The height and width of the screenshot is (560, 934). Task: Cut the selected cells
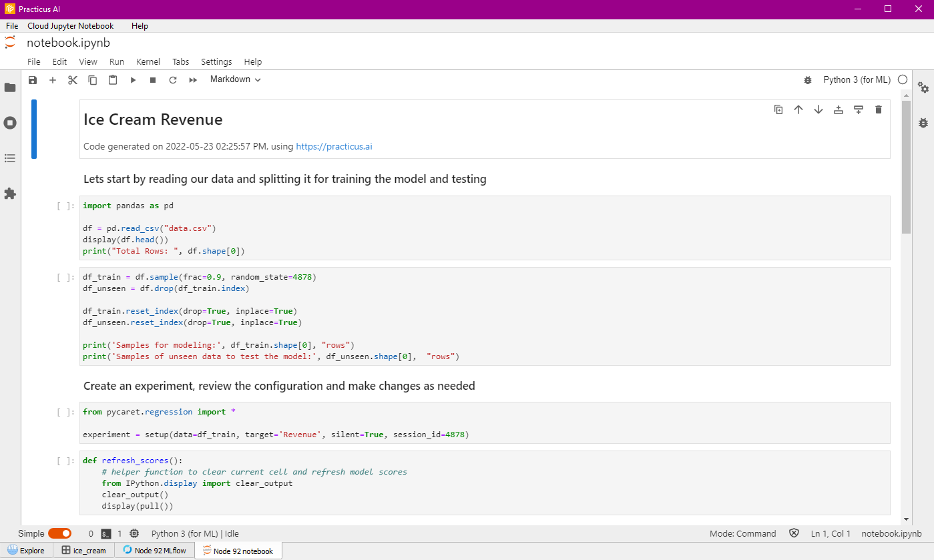coord(72,79)
